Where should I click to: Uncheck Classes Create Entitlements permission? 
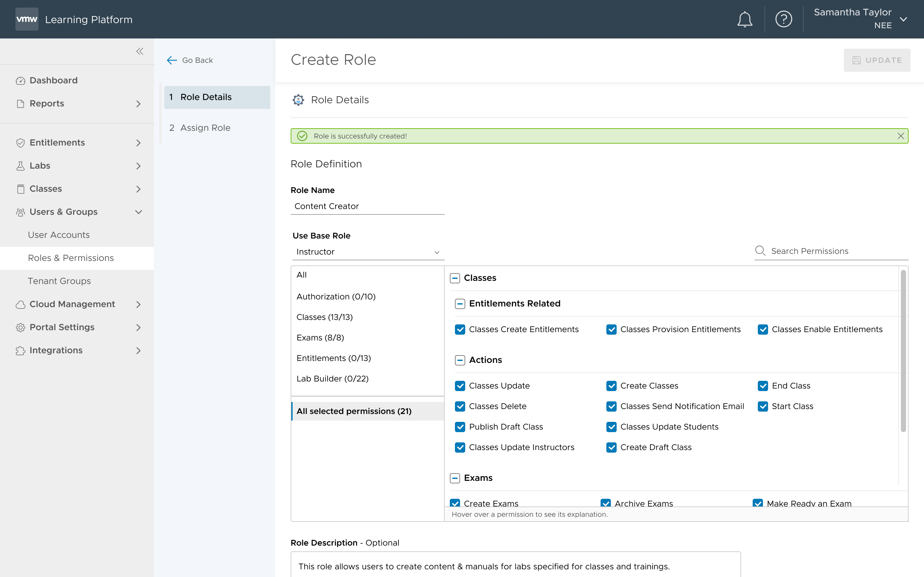[x=460, y=329]
